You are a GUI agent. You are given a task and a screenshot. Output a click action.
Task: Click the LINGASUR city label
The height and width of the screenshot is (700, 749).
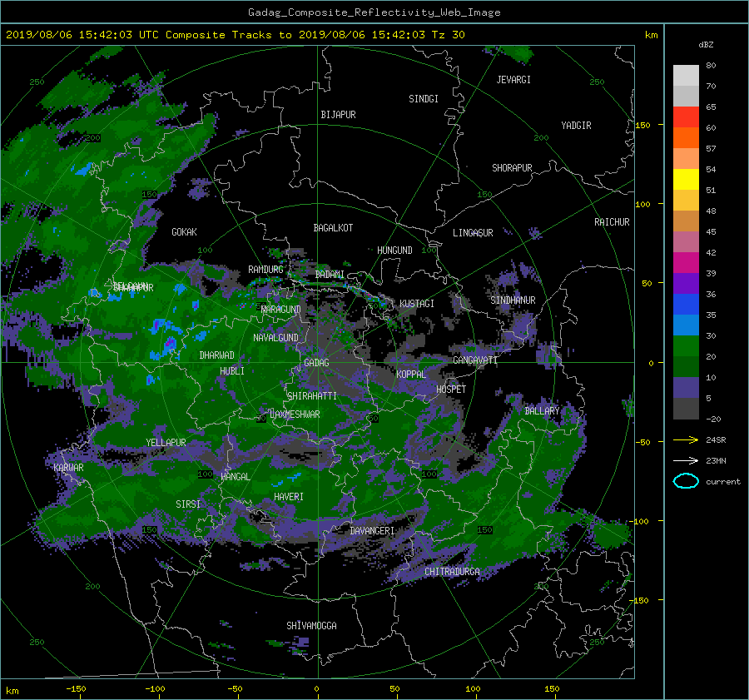point(473,233)
